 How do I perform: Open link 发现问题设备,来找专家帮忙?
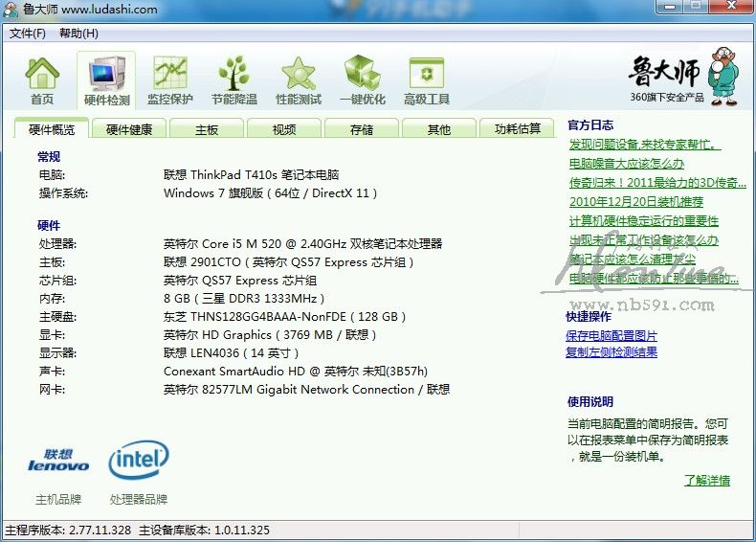click(x=645, y=145)
